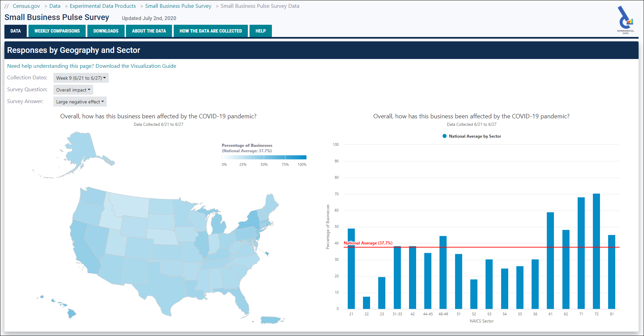The width and height of the screenshot is (644, 336).
Task: Open the Survey Answer dropdown
Action: tap(80, 101)
